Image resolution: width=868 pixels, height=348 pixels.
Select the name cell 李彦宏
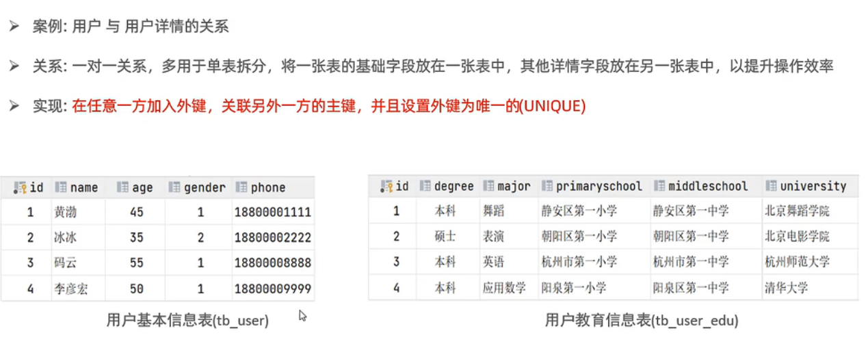coord(70,289)
